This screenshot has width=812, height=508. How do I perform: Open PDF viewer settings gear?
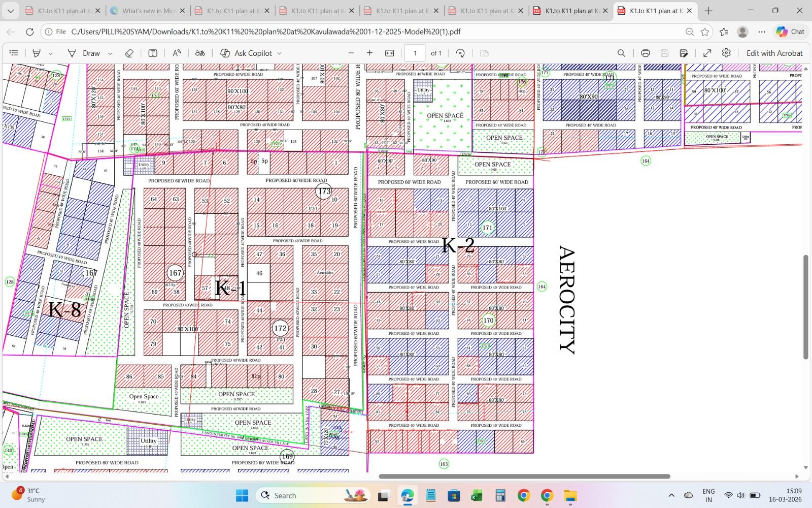726,53
